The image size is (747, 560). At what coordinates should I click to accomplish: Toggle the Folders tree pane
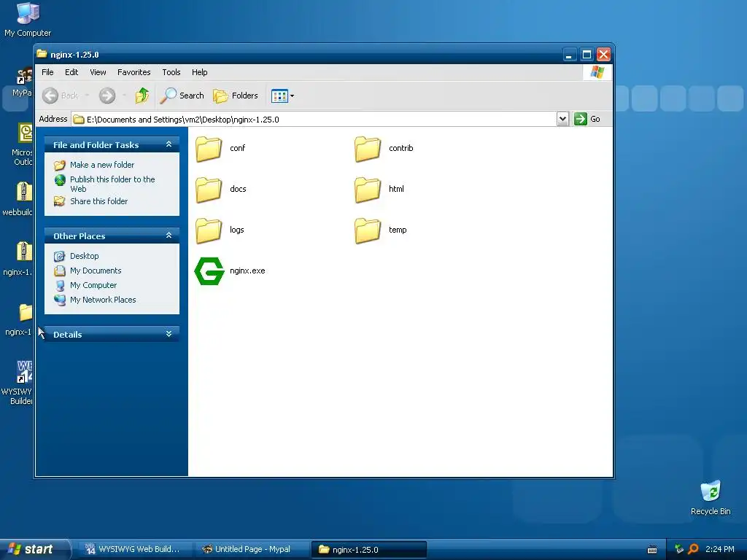pyautogui.click(x=236, y=96)
